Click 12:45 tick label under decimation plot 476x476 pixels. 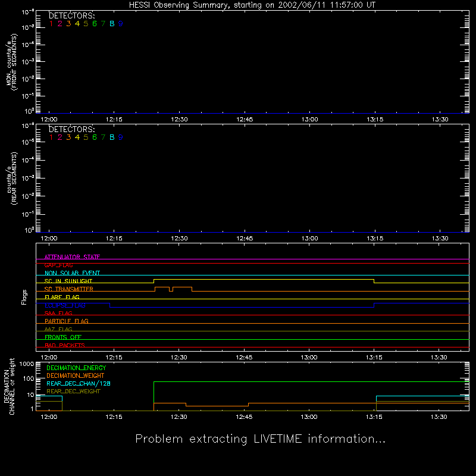pos(244,417)
